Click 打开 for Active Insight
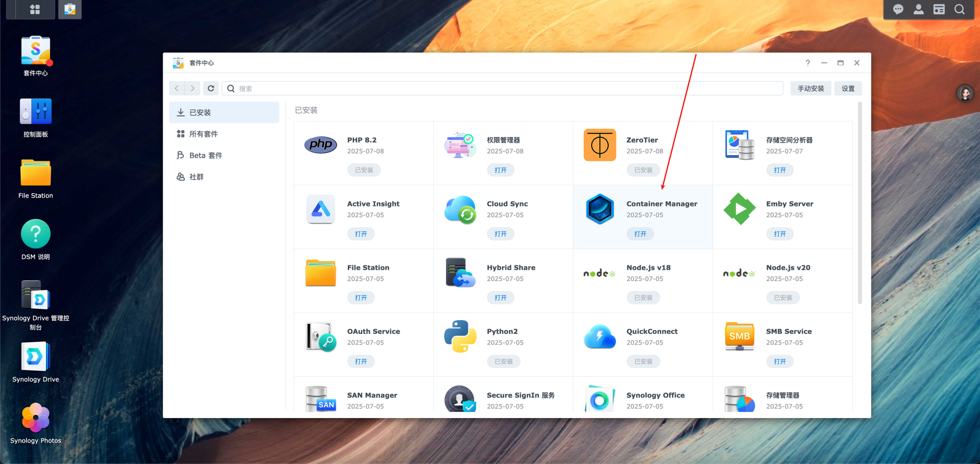This screenshot has height=464, width=980. click(361, 234)
